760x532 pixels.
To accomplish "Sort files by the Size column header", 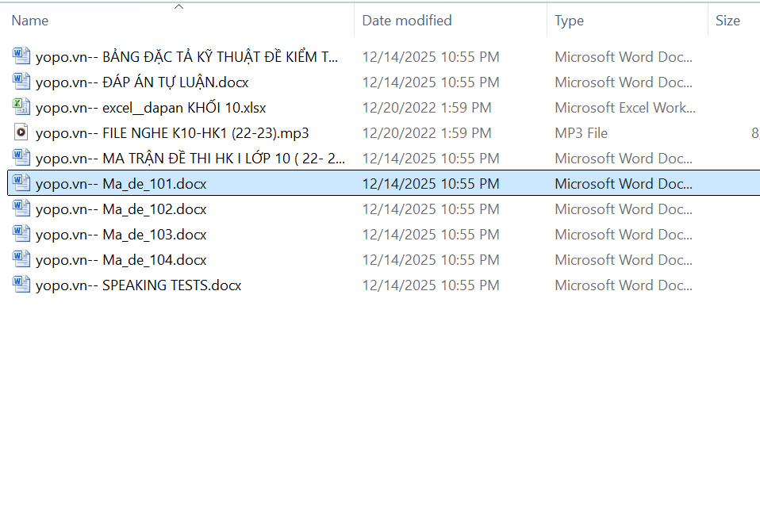I will [727, 21].
